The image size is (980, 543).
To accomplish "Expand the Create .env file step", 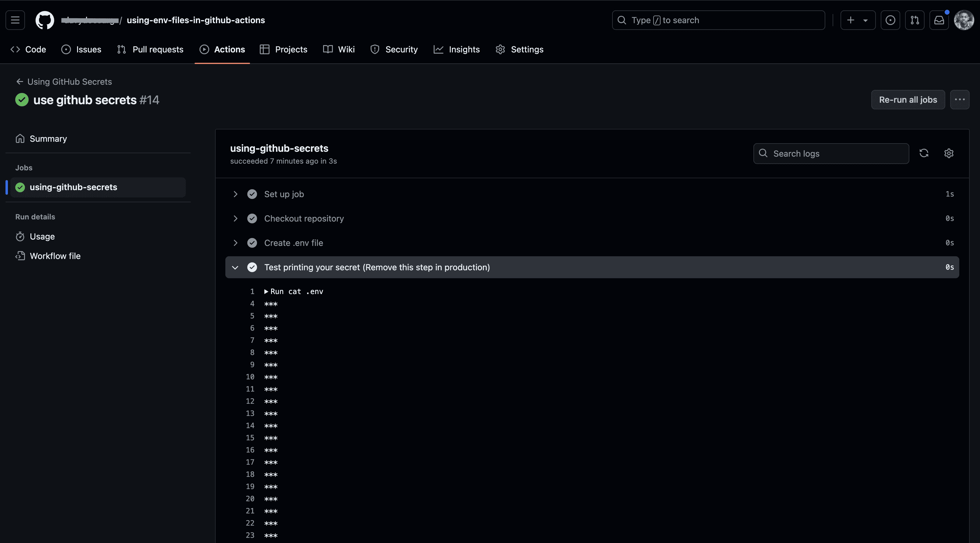I will [235, 243].
